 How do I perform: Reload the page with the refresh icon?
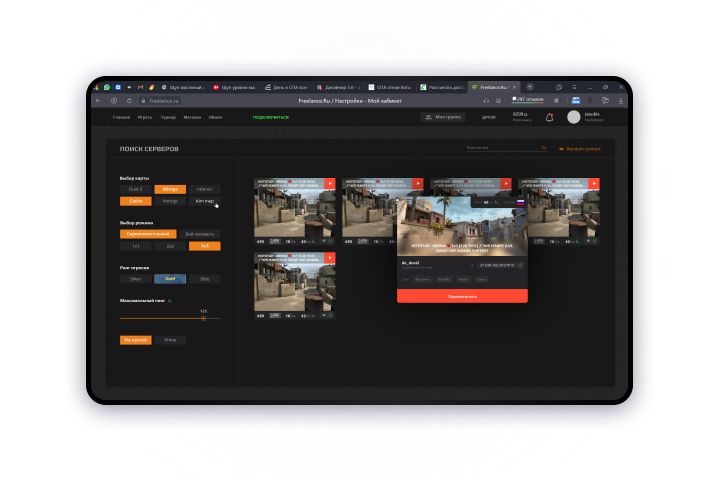129,101
